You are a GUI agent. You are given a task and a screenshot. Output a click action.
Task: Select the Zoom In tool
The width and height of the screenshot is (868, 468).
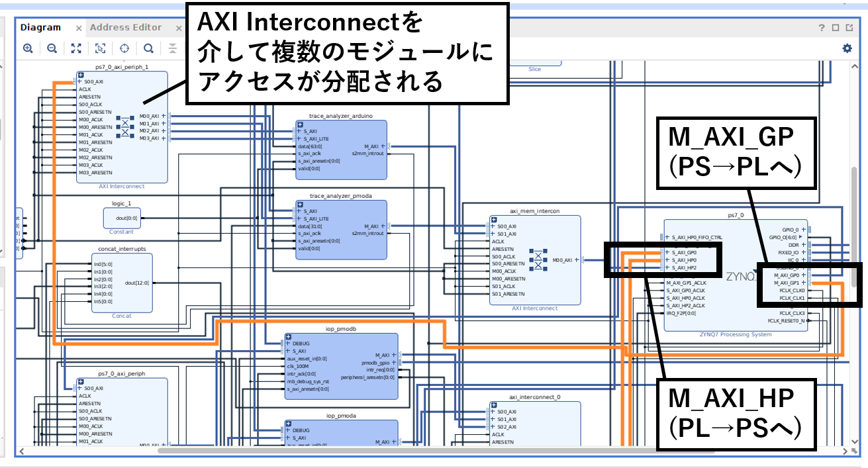28,48
